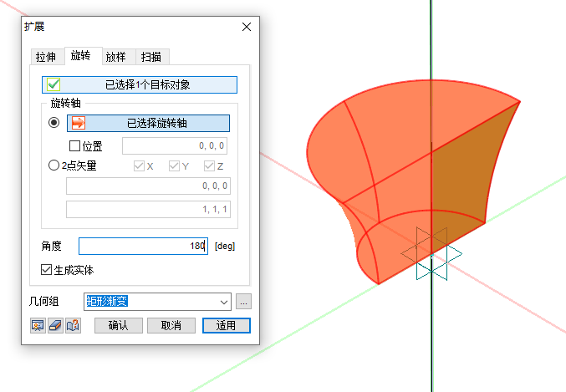Viewport: 566px width, 392px height.
Task: Open the help book icon
Action: 73,326
